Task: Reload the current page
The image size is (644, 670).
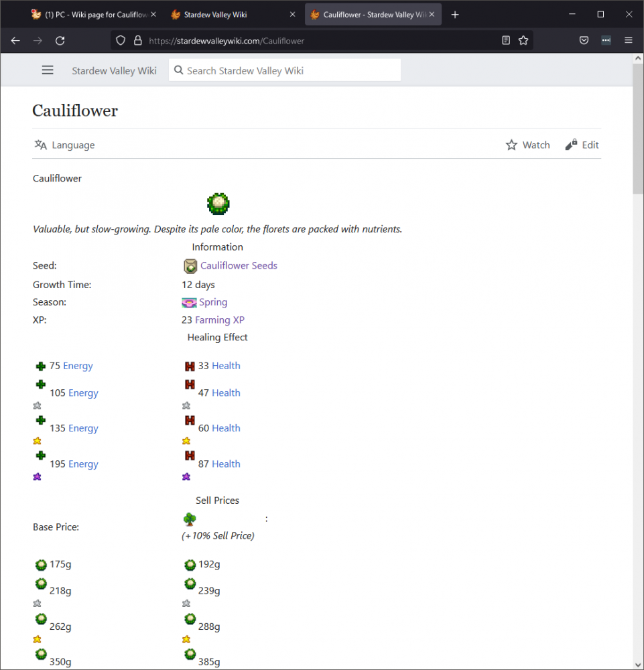Action: 60,41
